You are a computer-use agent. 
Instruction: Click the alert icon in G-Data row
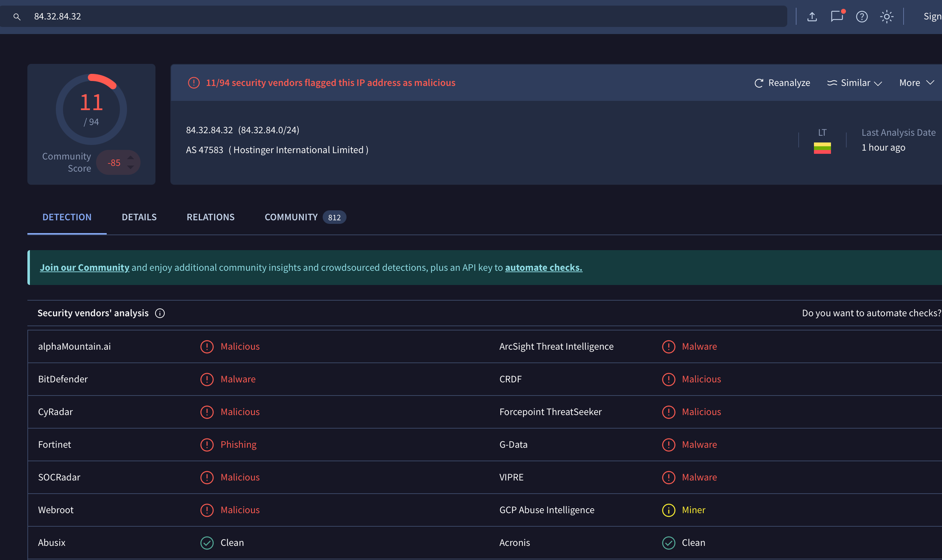click(x=668, y=445)
